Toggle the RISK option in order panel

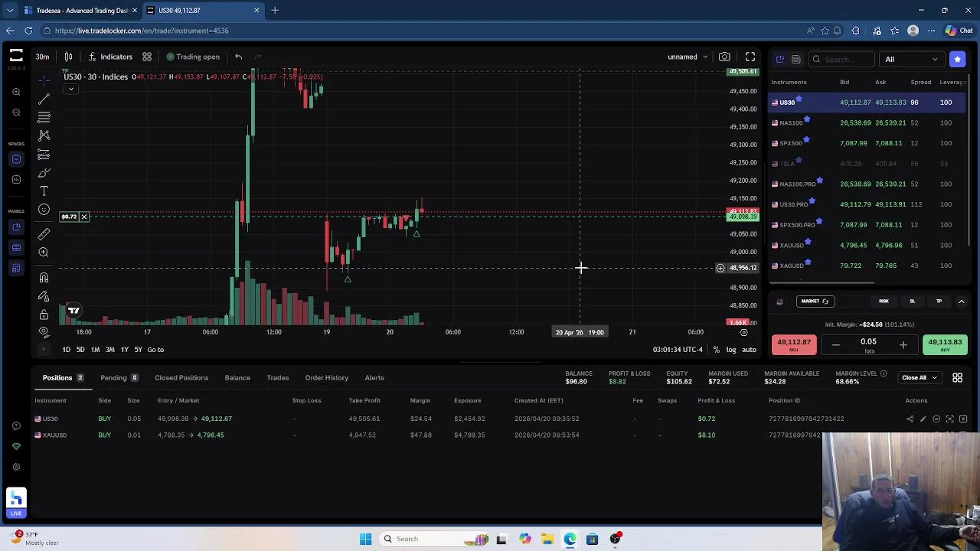click(884, 302)
